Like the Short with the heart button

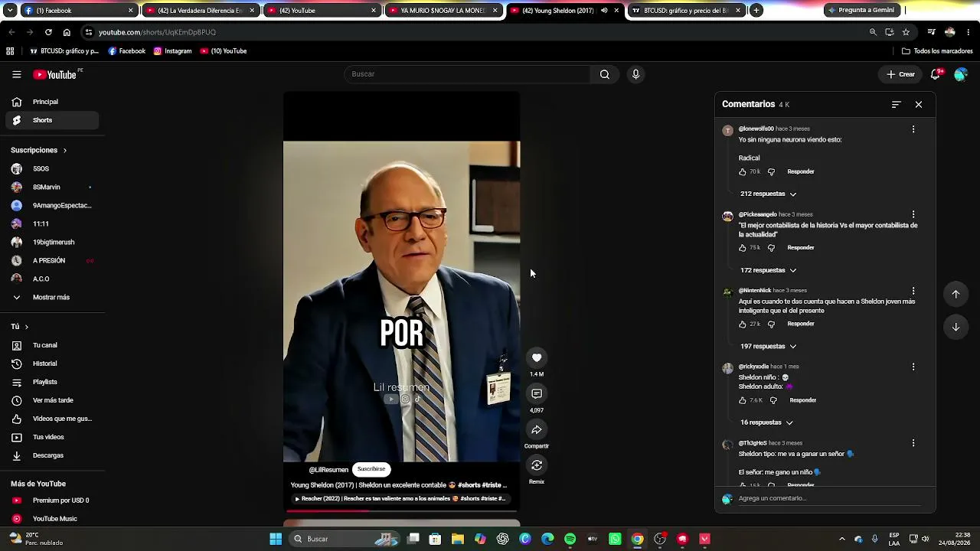pyautogui.click(x=537, y=357)
